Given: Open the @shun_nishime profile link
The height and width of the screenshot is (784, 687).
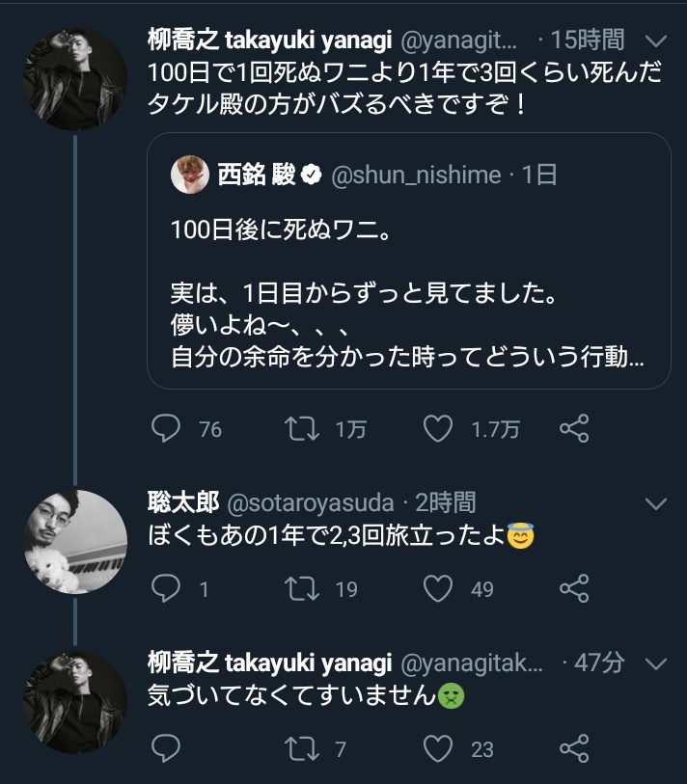Looking at the screenshot, I should click(x=417, y=175).
